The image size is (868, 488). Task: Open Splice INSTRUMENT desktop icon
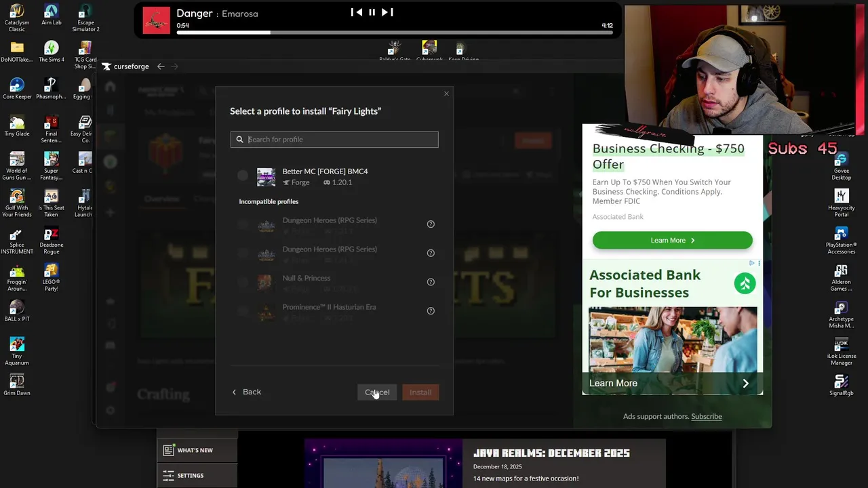coord(17,241)
